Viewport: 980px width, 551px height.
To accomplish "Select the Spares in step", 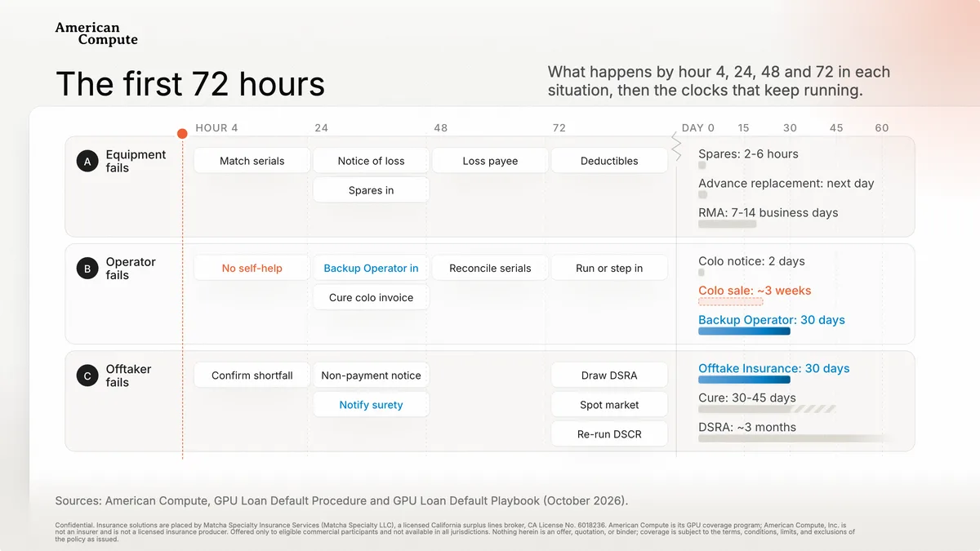I will coord(372,190).
